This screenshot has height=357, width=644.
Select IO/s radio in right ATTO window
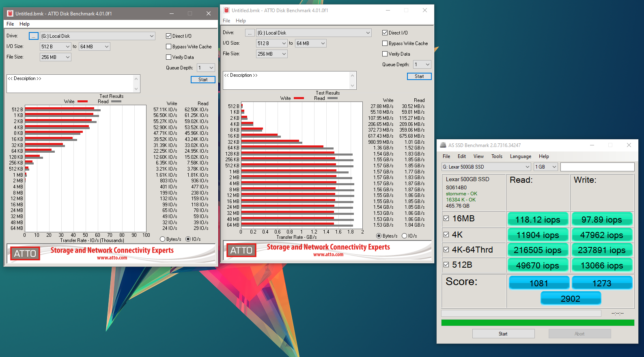(404, 236)
